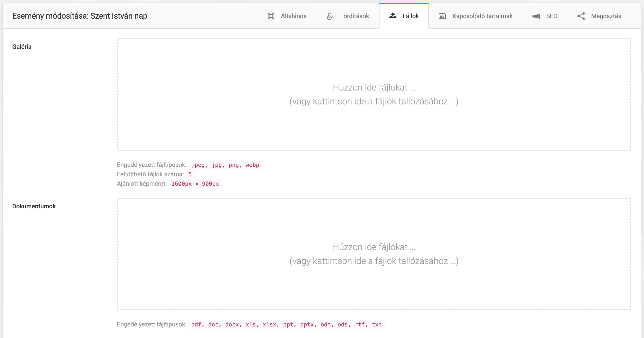This screenshot has height=338, width=644.
Task: Click the Általános tab frame icon
Action: (271, 16)
